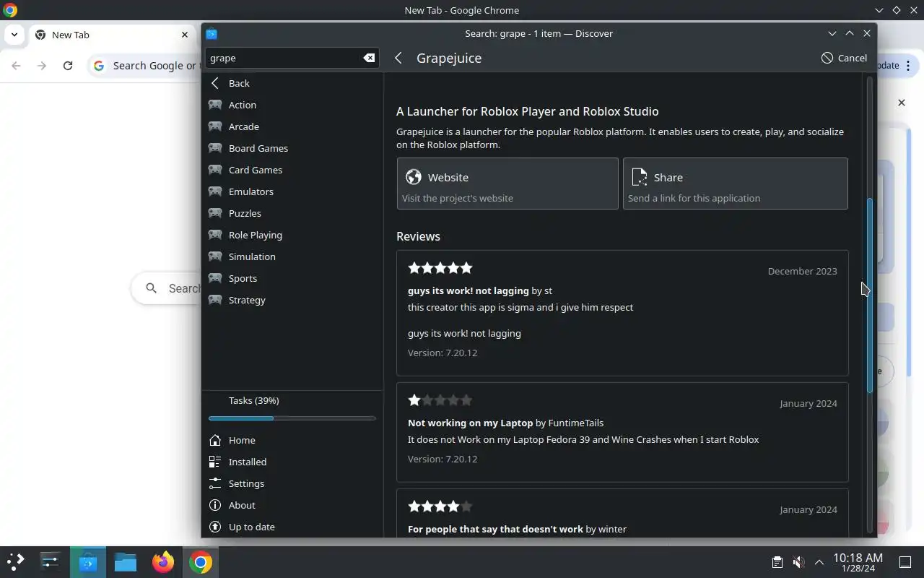Image resolution: width=924 pixels, height=578 pixels.
Task: Open the application launcher in taskbar
Action: (16, 562)
